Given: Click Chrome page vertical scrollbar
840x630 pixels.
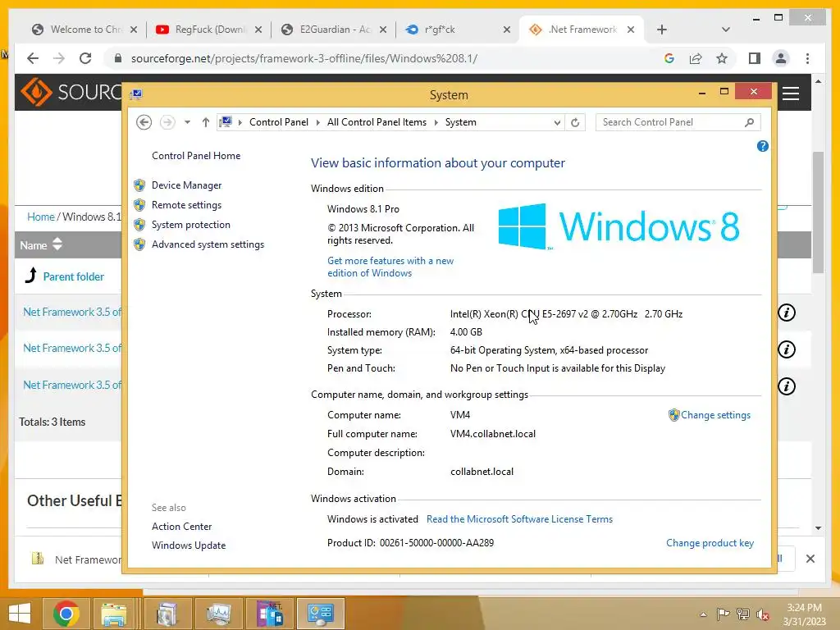Looking at the screenshot, I should tap(818, 212).
